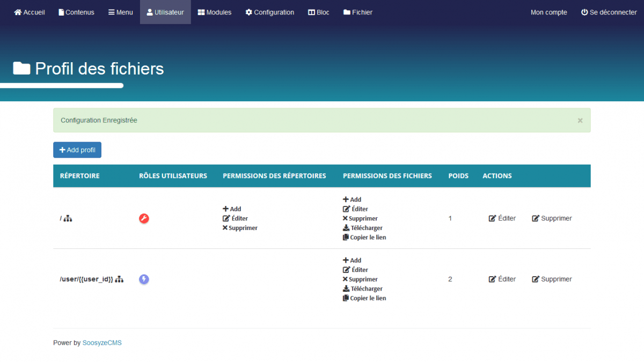The image size is (644, 362).
Task: Open Mon compte link
Action: (x=548, y=12)
